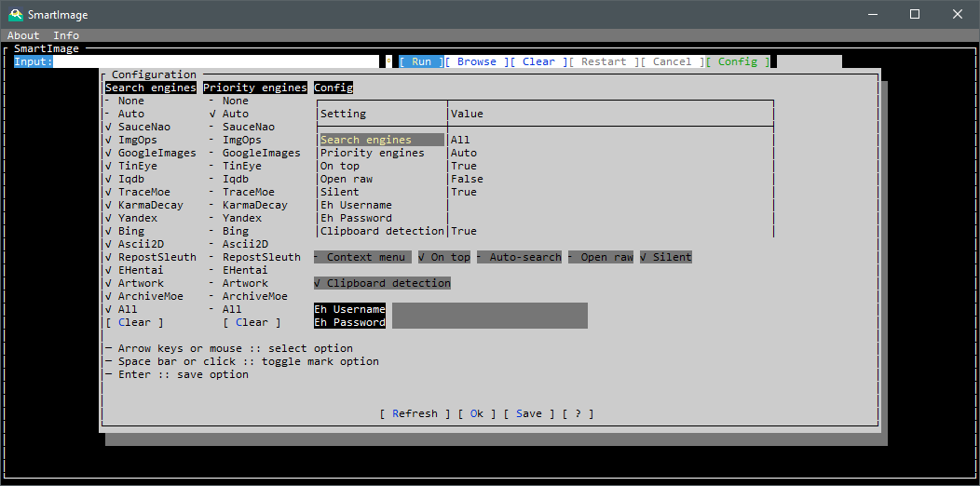Enable ImgOps in Priority engines list
The width and height of the screenshot is (980, 486).
[x=236, y=140]
